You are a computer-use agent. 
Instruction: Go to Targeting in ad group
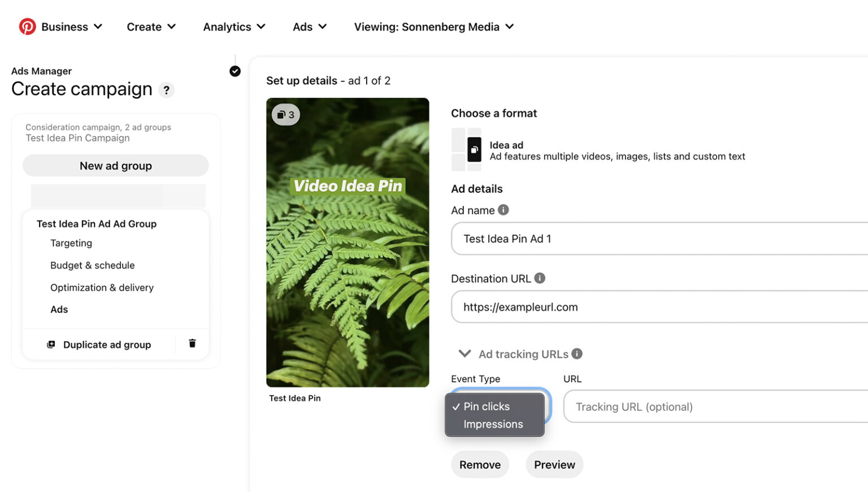pyautogui.click(x=71, y=243)
